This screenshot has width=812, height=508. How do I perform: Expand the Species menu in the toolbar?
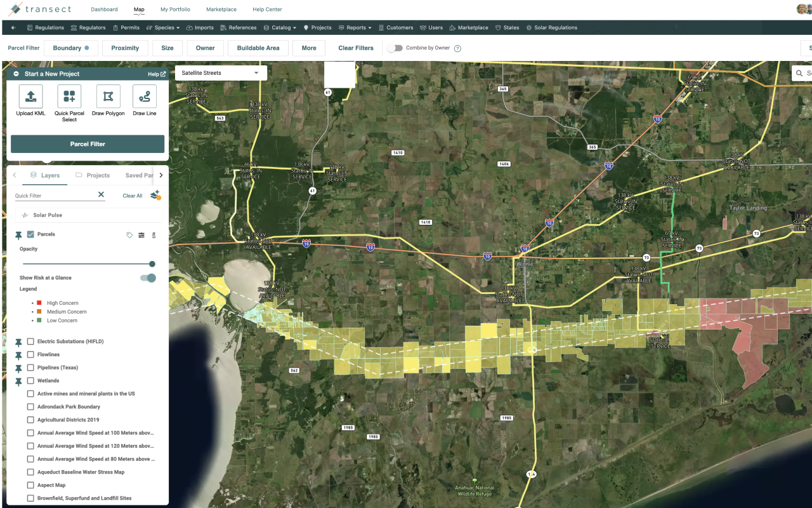click(x=163, y=27)
